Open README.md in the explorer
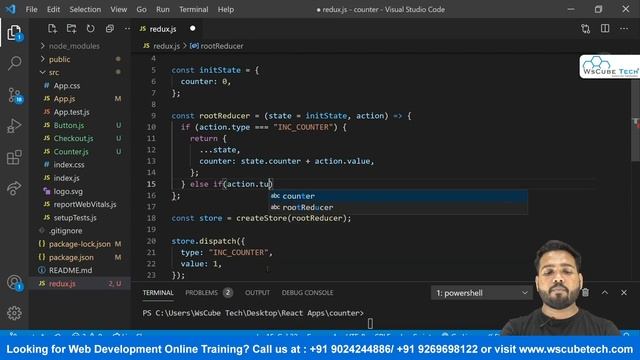 (70, 270)
